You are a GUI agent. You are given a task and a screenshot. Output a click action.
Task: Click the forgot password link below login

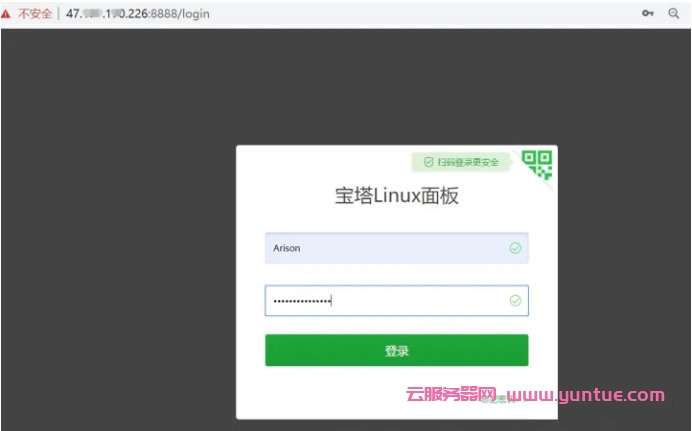coord(498,399)
